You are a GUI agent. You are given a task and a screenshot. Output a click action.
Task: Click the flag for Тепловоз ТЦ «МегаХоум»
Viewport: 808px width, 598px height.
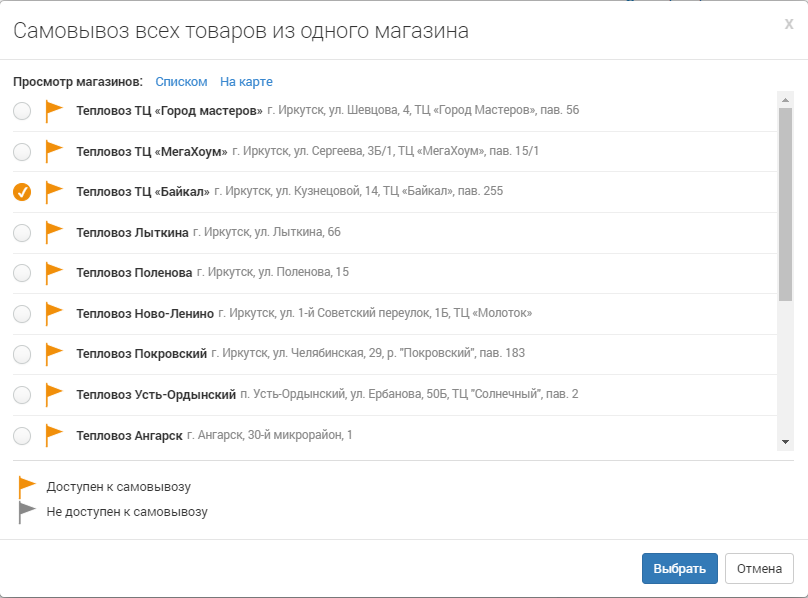[x=54, y=151]
